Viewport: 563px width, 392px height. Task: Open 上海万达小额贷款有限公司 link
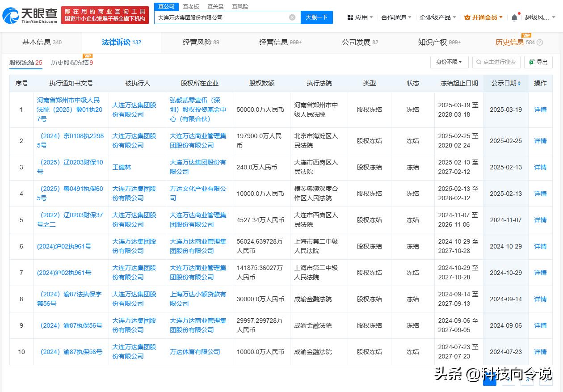click(x=198, y=299)
